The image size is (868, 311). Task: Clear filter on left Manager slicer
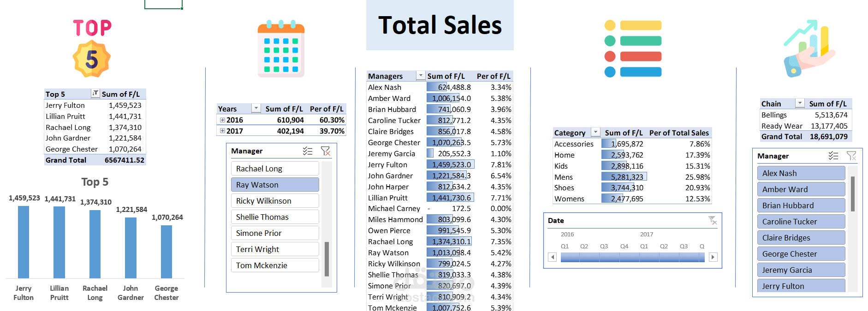click(x=325, y=151)
